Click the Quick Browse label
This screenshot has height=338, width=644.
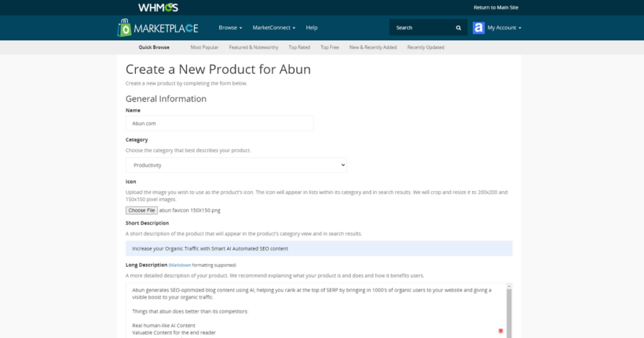tap(154, 47)
